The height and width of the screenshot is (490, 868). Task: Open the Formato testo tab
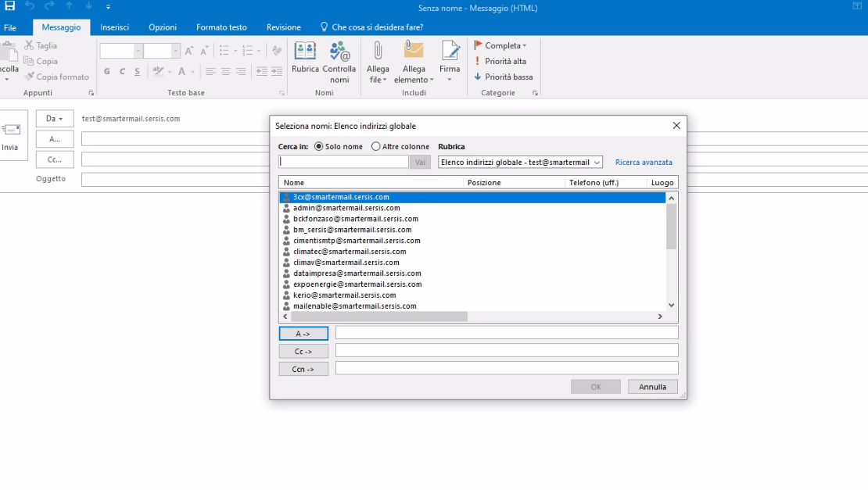(x=221, y=27)
